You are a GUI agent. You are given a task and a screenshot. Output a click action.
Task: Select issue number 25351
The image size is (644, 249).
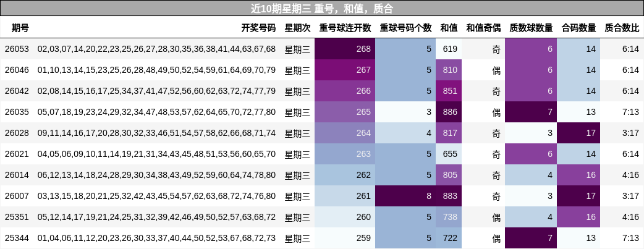tap(17, 217)
